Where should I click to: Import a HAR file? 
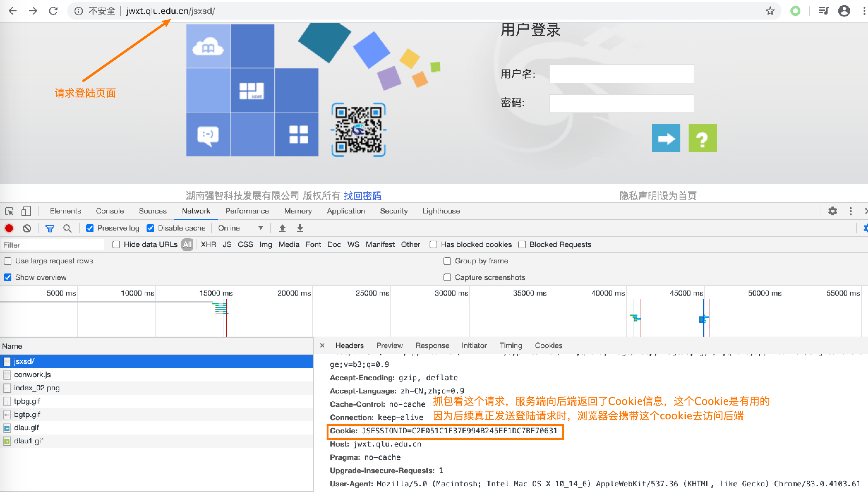click(282, 228)
